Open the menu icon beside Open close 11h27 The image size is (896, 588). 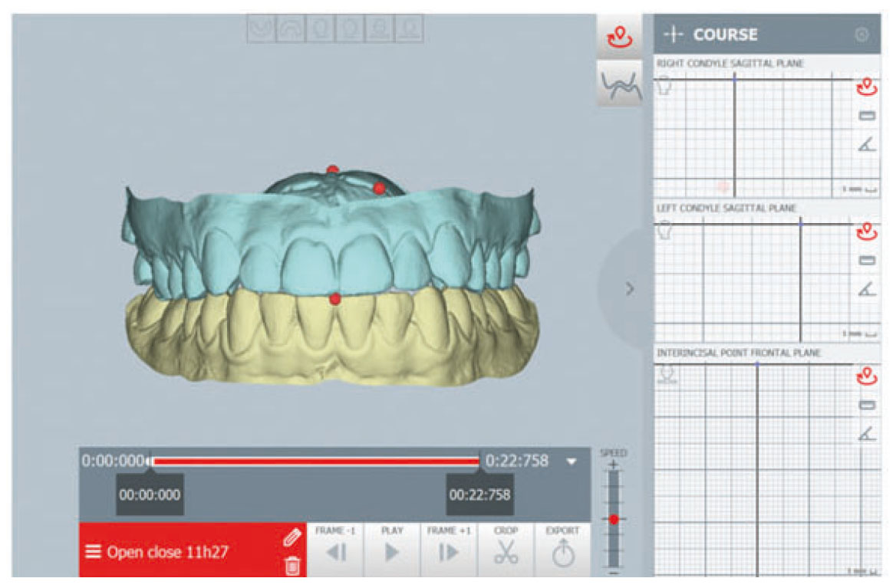coord(93,552)
